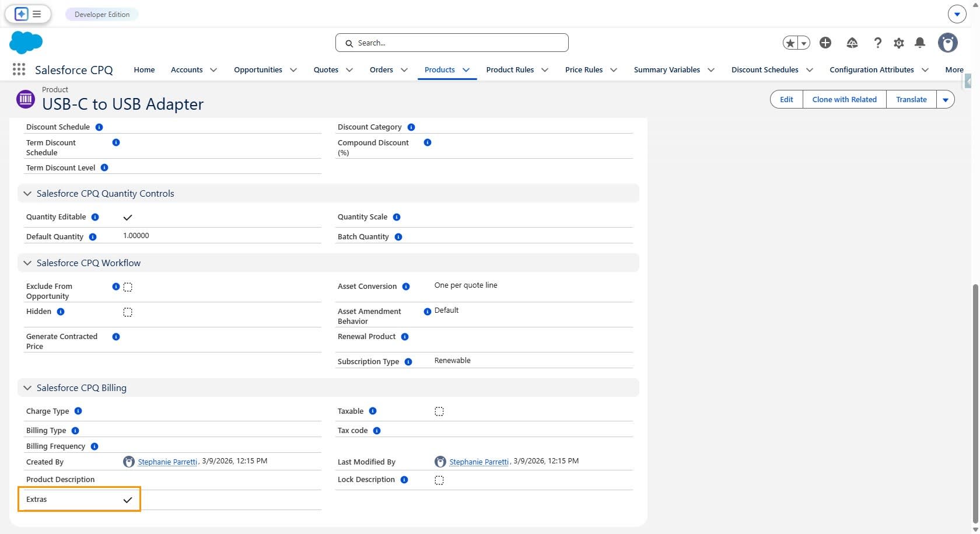Toggle the Lock Description checkbox
This screenshot has width=980, height=534.
(439, 480)
